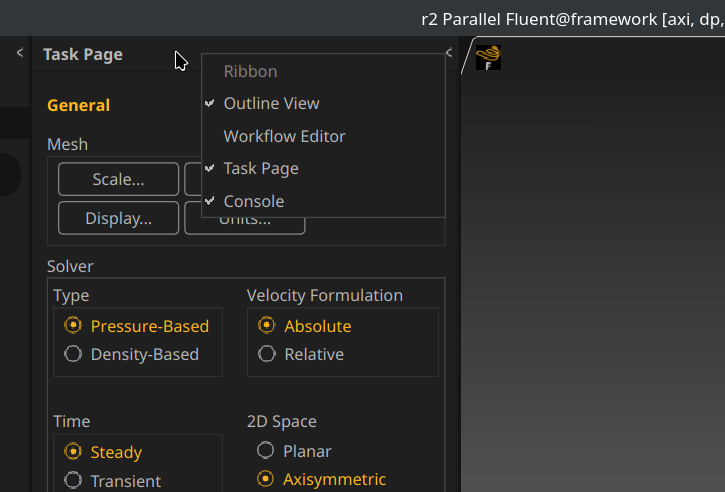
Task: Choose Absolute velocity formulation
Action: coord(267,326)
